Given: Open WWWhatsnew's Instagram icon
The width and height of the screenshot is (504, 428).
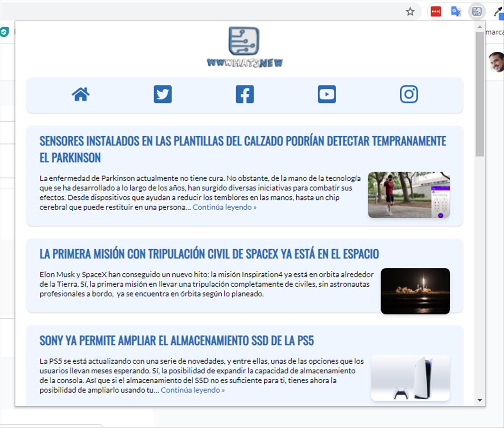Looking at the screenshot, I should pos(409,94).
